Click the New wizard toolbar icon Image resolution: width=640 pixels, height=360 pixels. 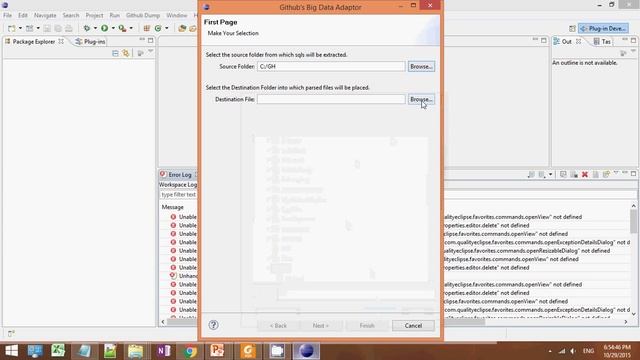pos(12,28)
